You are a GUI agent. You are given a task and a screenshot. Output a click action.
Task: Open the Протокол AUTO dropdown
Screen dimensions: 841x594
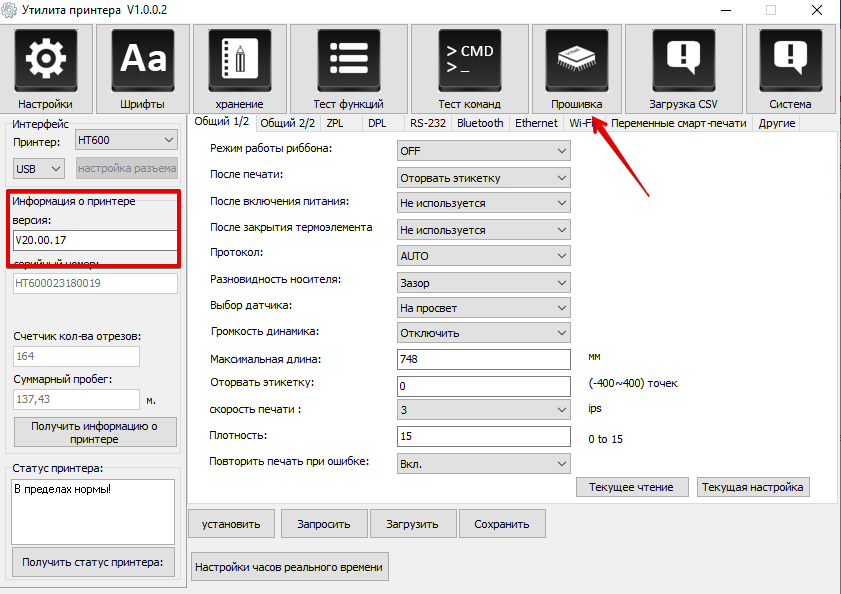[x=483, y=256]
